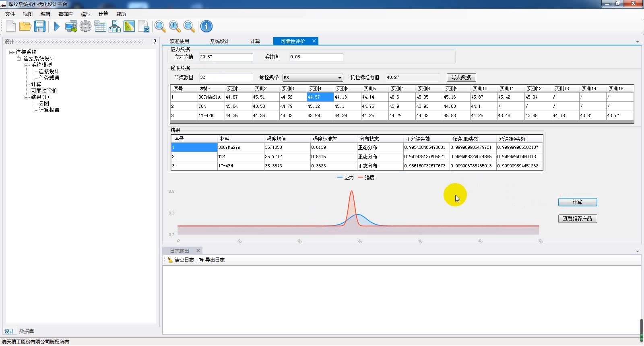The height and width of the screenshot is (346, 644).
Task: Open the database table toolbar icon
Action: click(x=100, y=27)
